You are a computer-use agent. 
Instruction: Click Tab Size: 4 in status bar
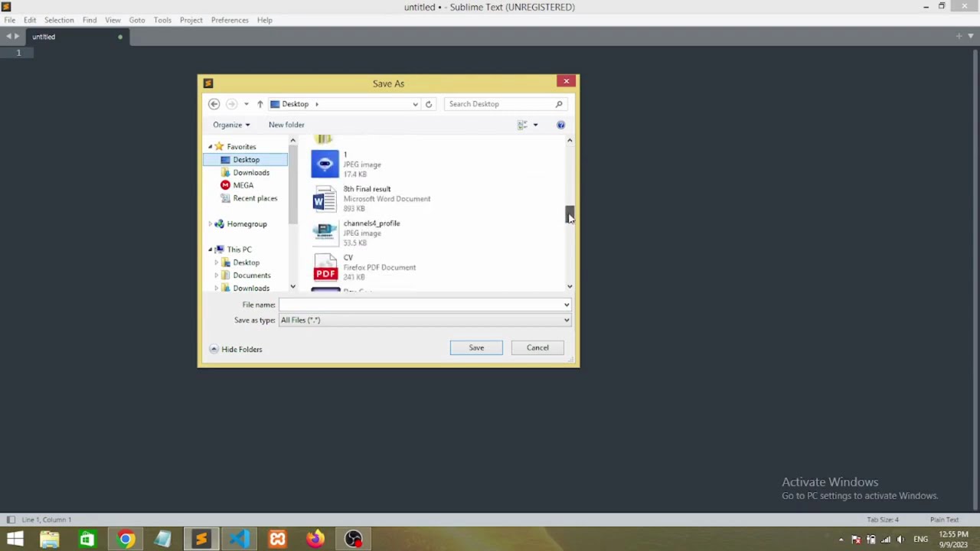[x=883, y=520]
